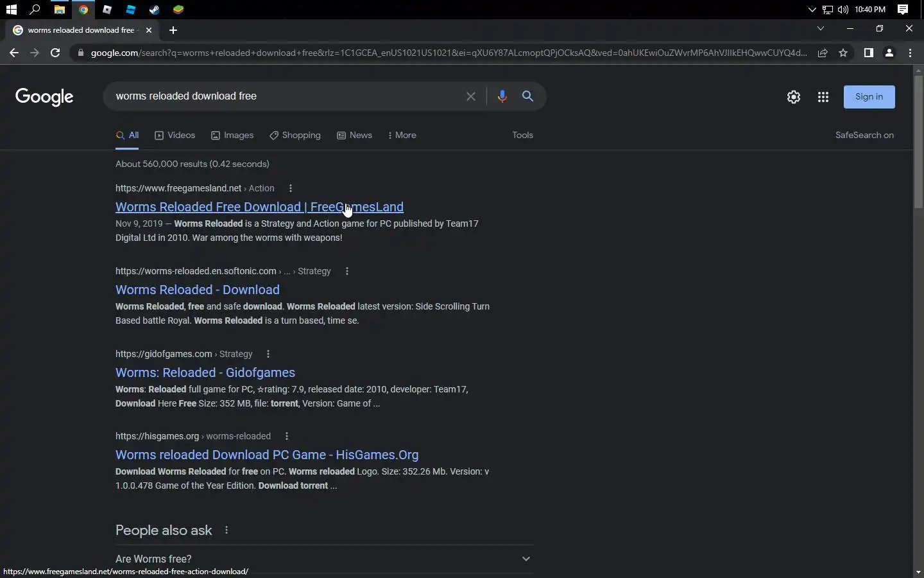The height and width of the screenshot is (578, 924).
Task: Open options for gidofgames.com result
Action: tap(268, 354)
